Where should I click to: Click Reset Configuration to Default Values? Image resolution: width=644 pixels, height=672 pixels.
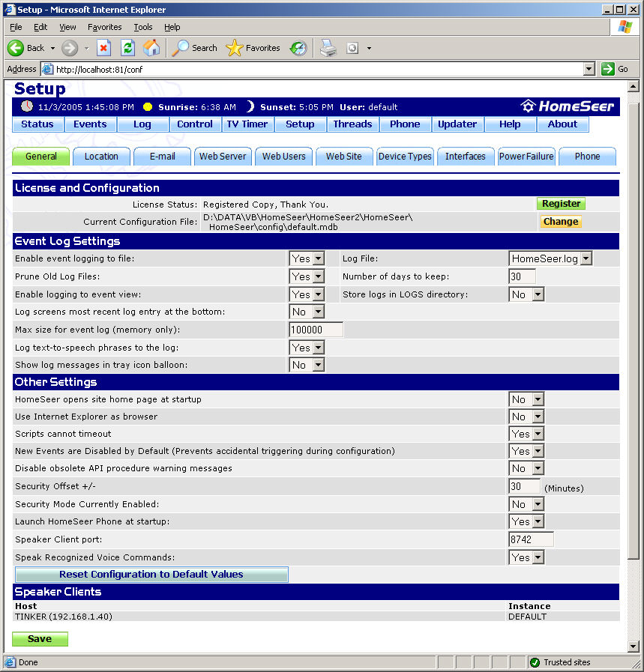click(x=151, y=575)
